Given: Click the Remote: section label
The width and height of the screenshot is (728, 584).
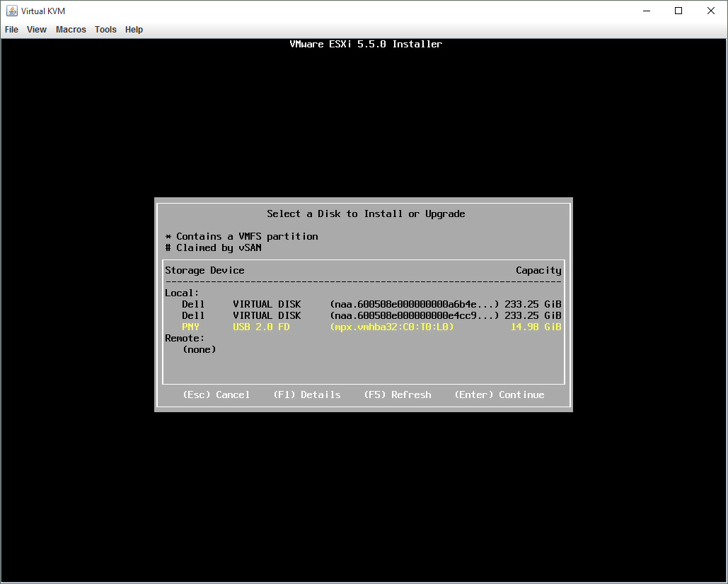Looking at the screenshot, I should (185, 338).
